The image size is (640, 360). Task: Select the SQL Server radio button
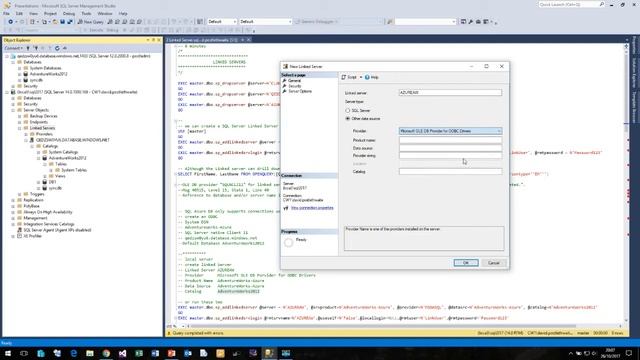coord(348,111)
